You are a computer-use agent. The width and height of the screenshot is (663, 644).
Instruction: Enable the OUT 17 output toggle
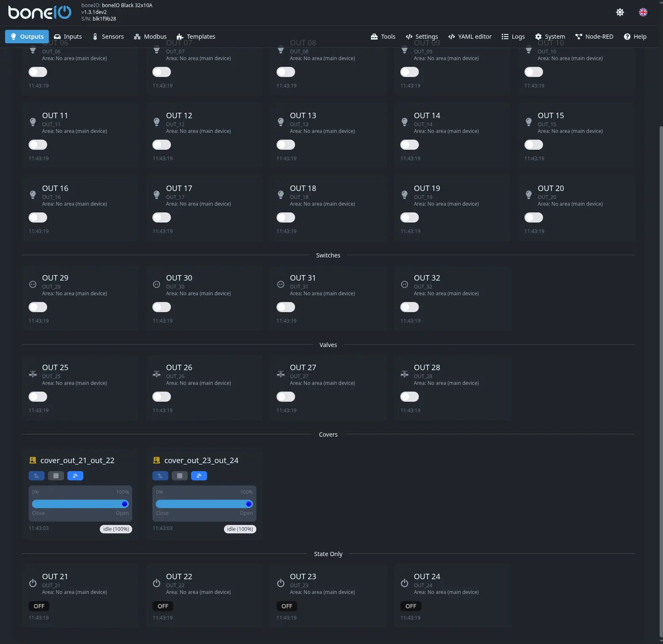[162, 217]
